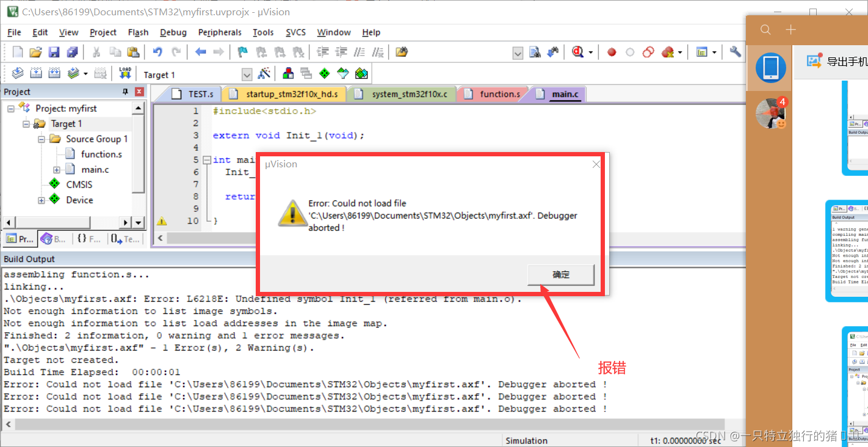The width and height of the screenshot is (868, 447).
Task: Collapse the Project: myfirst tree node
Action: (11, 108)
